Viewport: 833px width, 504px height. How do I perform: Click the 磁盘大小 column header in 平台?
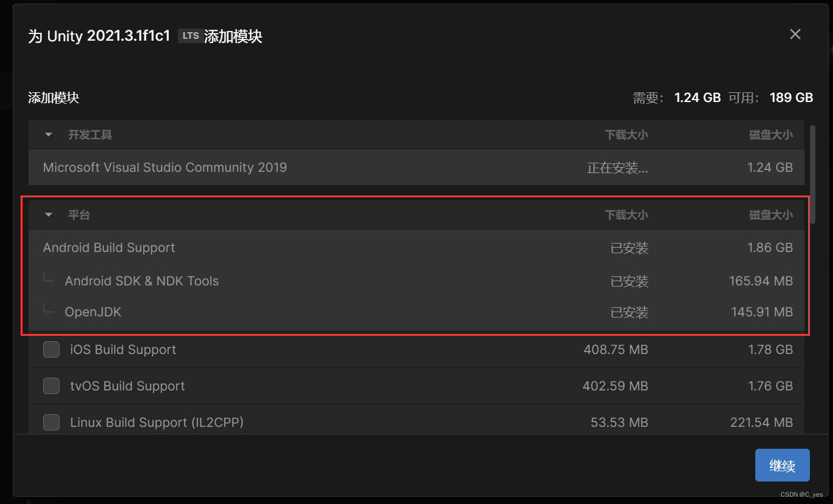[x=771, y=214]
